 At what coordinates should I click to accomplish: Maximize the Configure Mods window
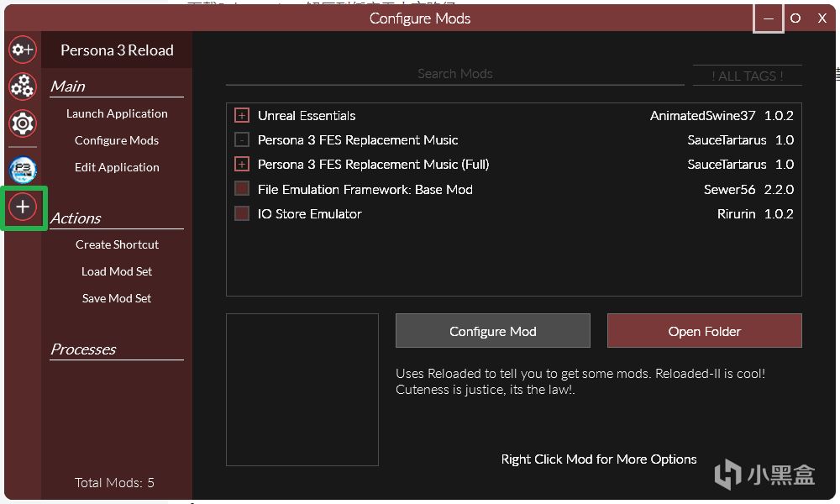click(795, 18)
